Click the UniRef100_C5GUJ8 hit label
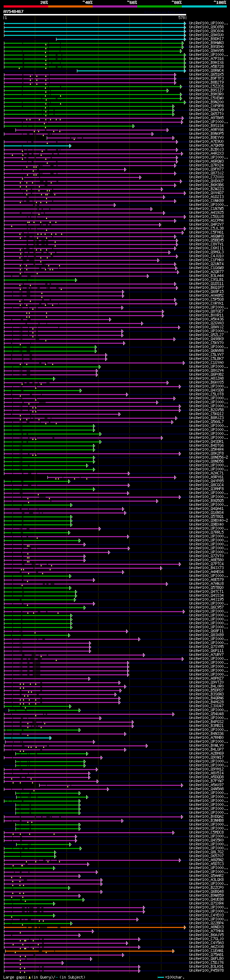 206,216
